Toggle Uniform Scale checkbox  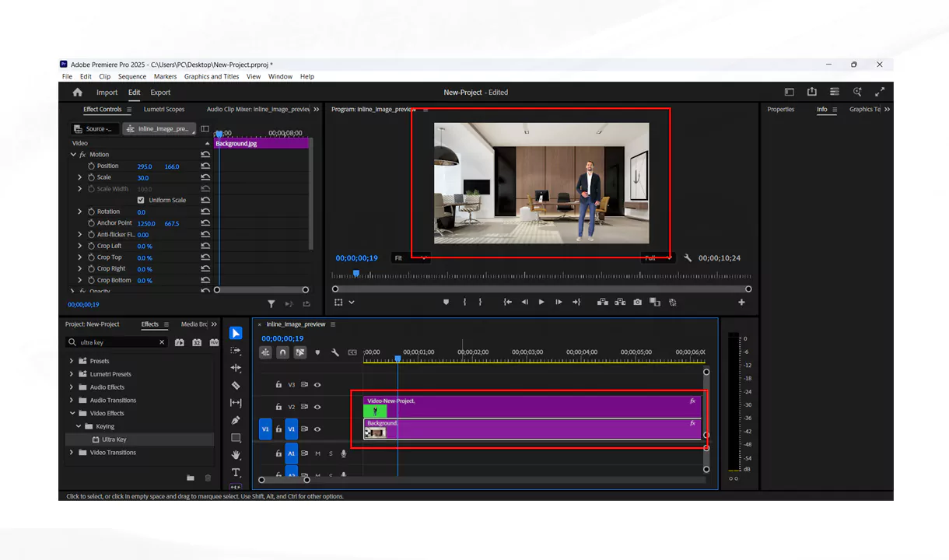tap(141, 200)
